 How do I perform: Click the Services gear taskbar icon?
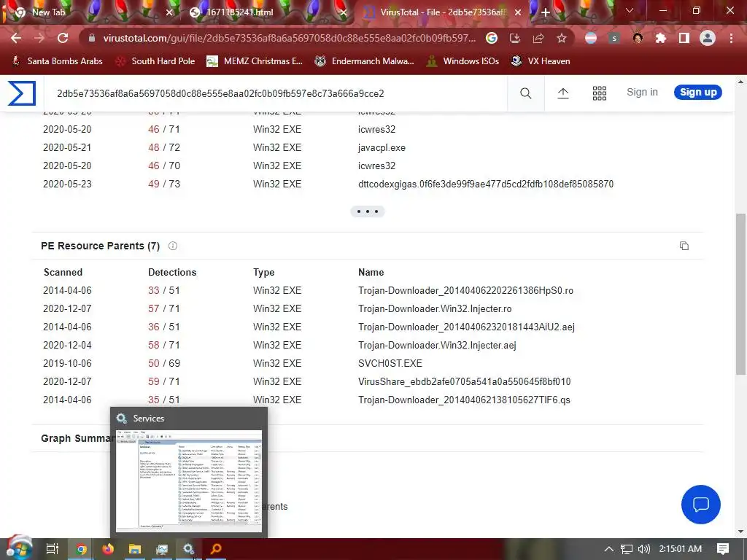(x=189, y=549)
